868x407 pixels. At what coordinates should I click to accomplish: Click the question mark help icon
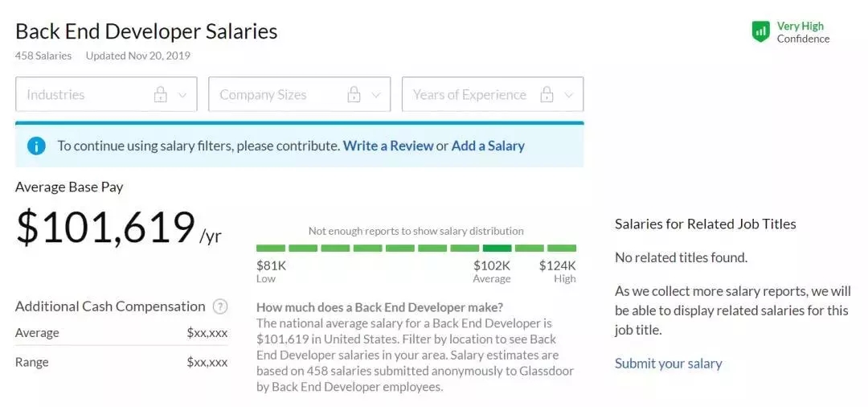[x=220, y=306]
